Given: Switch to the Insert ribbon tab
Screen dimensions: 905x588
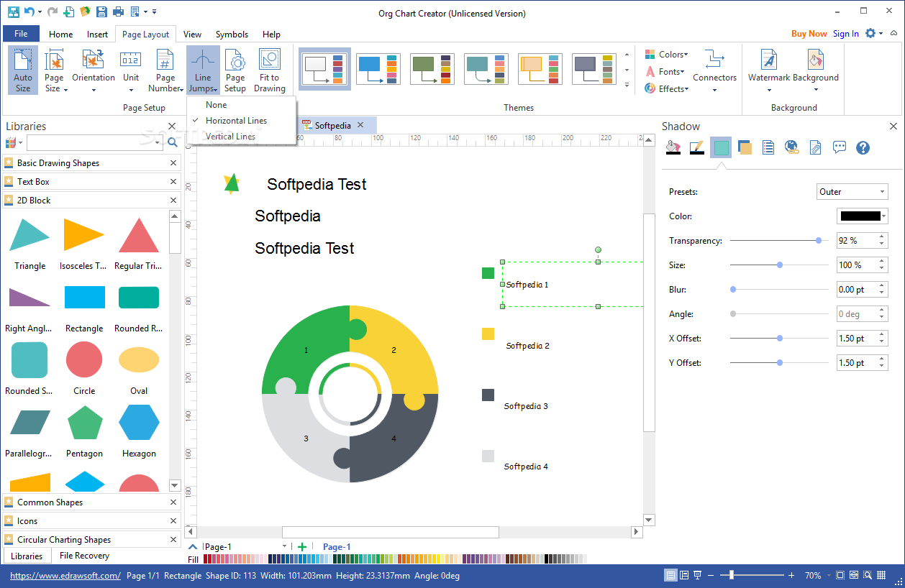Looking at the screenshot, I should [x=97, y=34].
